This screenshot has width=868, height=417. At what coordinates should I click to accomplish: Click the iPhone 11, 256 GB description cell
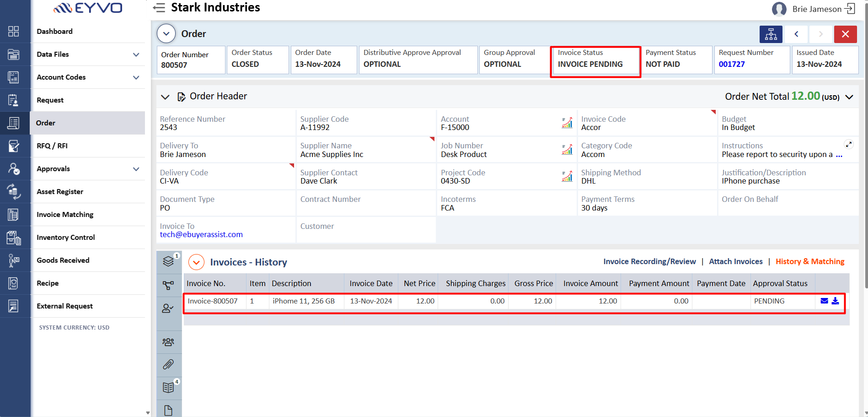point(307,301)
